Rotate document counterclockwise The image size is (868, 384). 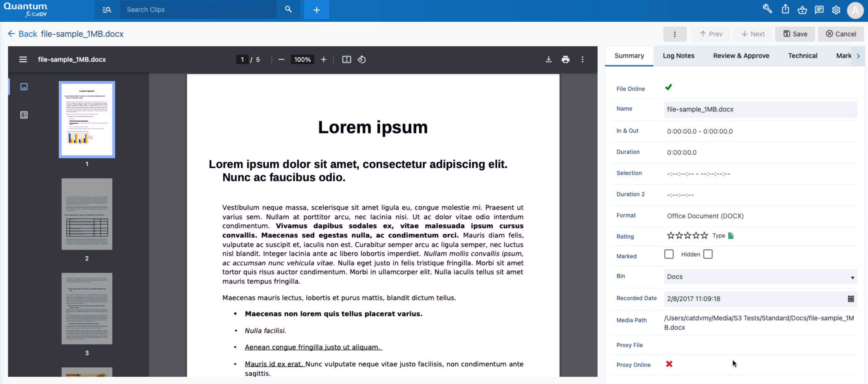(361, 60)
